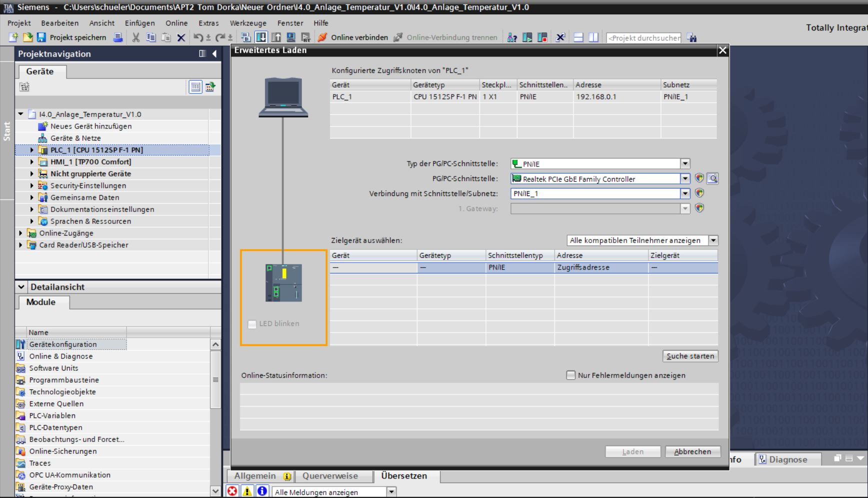Image resolution: width=868 pixels, height=498 pixels.
Task: Open the Alle kompatiblen Teilnehmer anzeigen dropdown
Action: (x=713, y=240)
